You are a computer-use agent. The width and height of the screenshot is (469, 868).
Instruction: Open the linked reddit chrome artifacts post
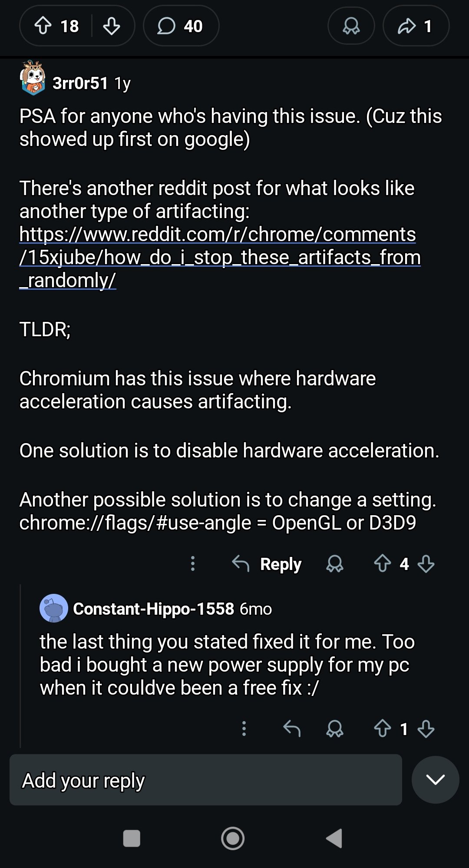(219, 257)
